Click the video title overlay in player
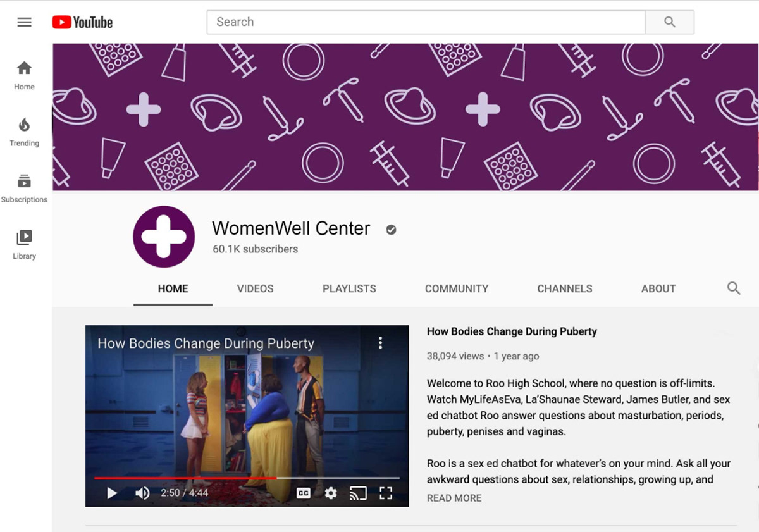 206,343
